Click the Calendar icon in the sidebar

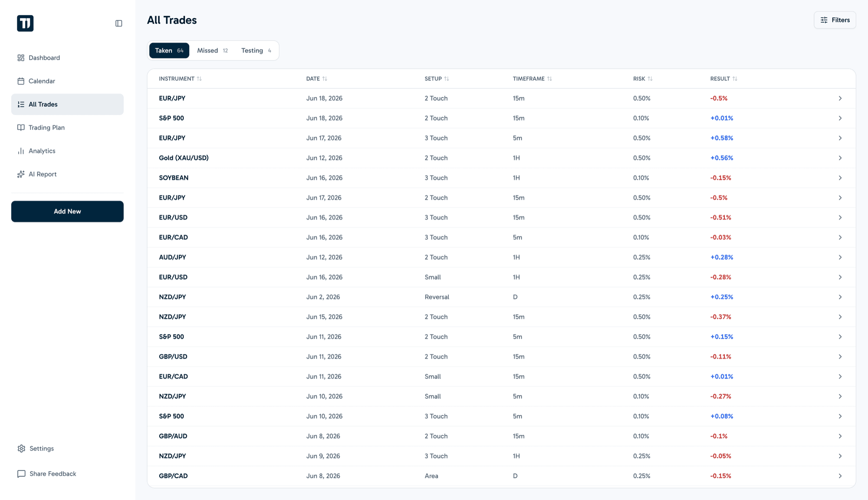coord(21,81)
